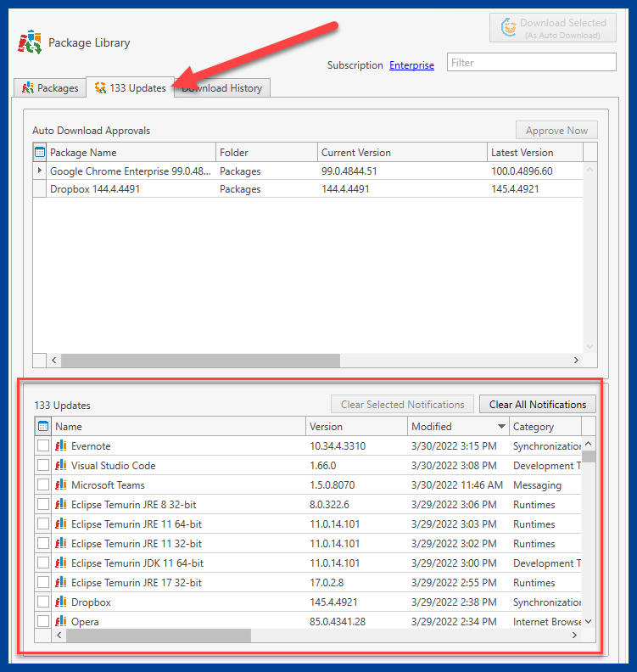
Task: Open the Download History tab
Action: click(x=222, y=88)
